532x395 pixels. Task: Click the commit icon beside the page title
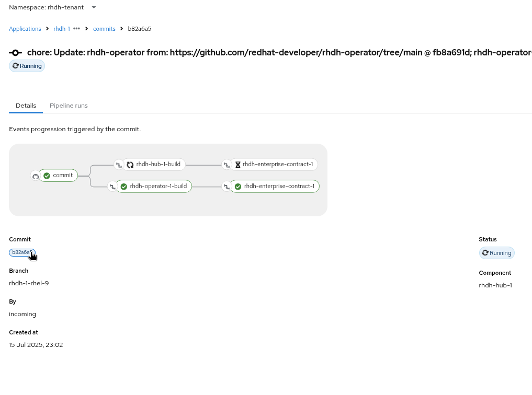point(16,53)
